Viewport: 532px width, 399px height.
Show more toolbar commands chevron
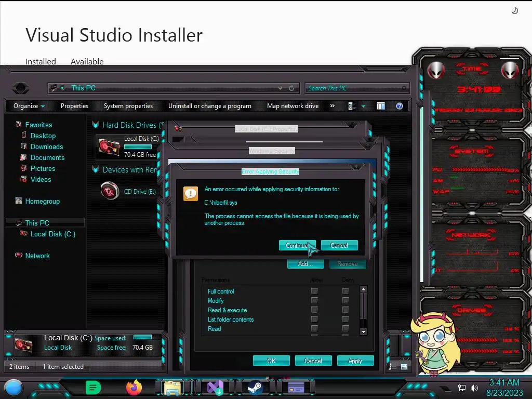[332, 106]
